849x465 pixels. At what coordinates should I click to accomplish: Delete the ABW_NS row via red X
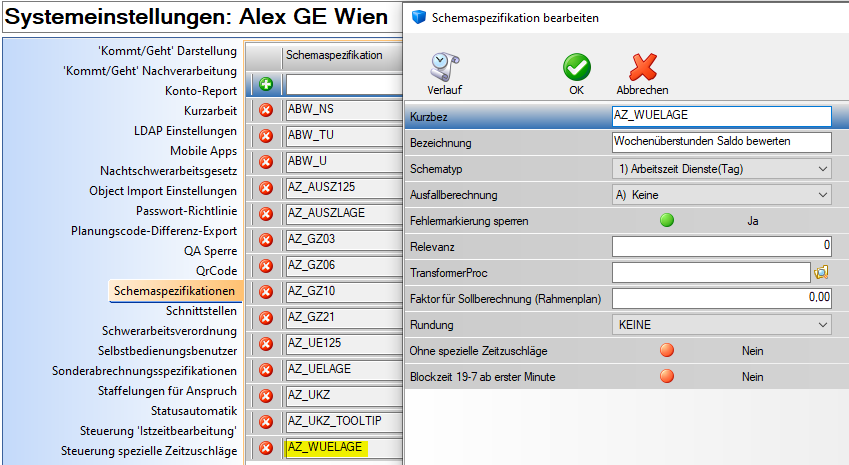click(x=266, y=110)
